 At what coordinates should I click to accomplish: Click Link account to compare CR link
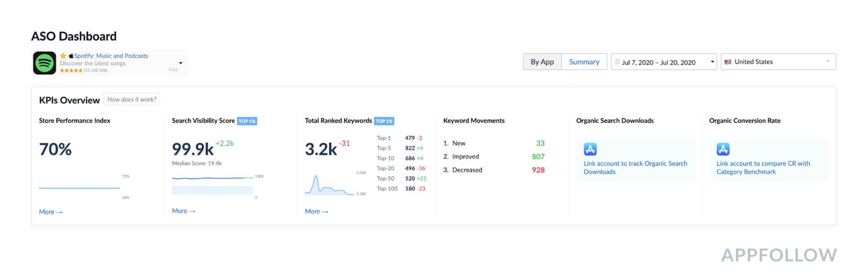[x=763, y=167]
